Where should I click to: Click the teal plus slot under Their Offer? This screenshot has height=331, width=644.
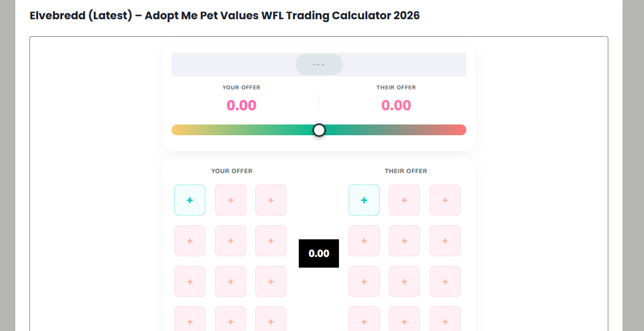[x=364, y=200]
